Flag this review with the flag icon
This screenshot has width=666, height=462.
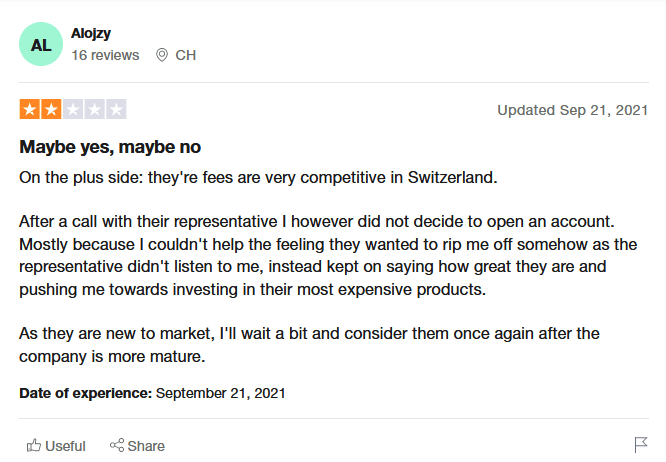click(641, 445)
